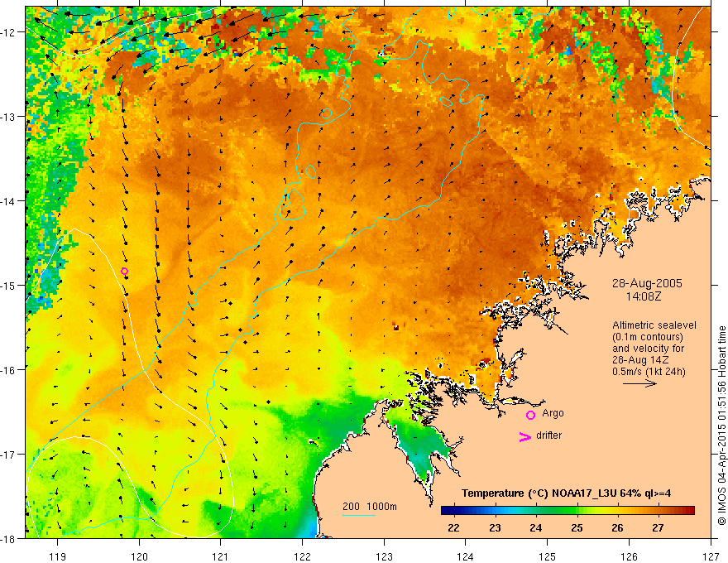
Task: Click the '-13' latitude axis label
Action: point(8,117)
